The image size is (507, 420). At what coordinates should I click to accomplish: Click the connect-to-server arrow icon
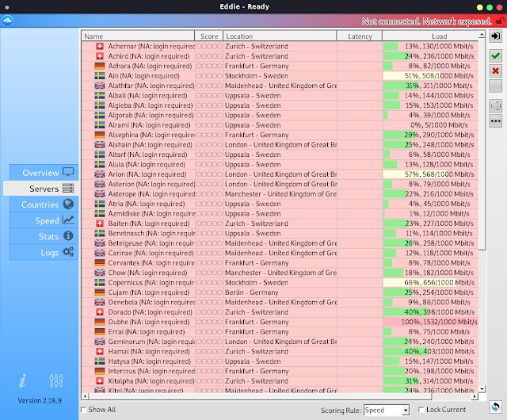[495, 36]
